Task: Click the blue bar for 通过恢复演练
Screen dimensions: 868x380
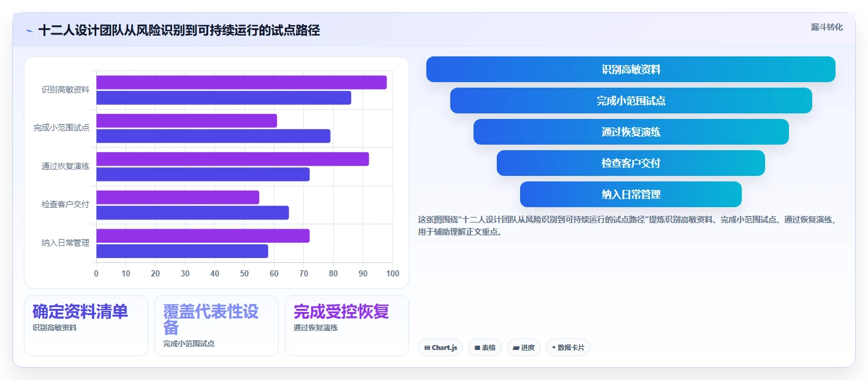Action: (203, 174)
